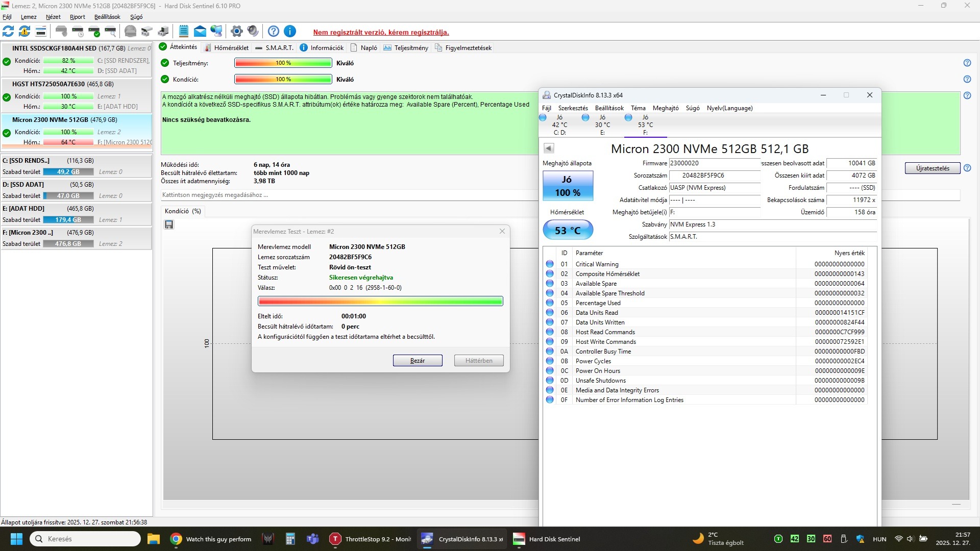Screen dimensions: 980x551
Task: Click the refresh with warning icon
Action: pos(24,32)
